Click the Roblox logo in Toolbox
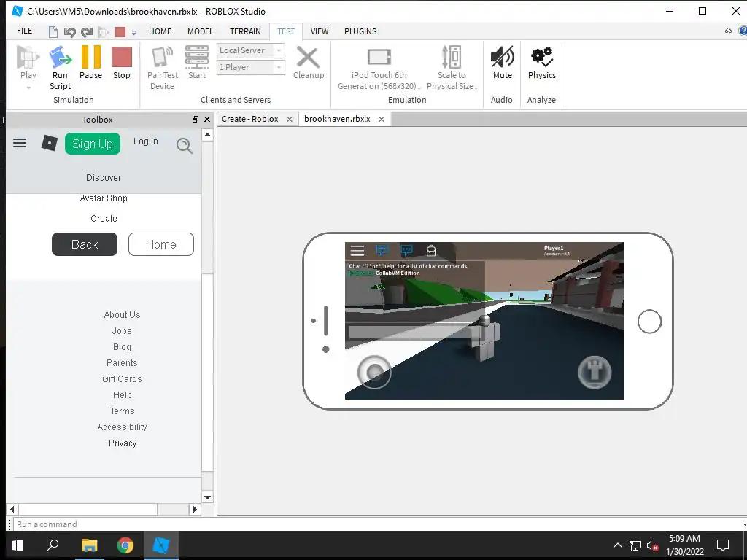The height and width of the screenshot is (560, 747). (x=50, y=143)
